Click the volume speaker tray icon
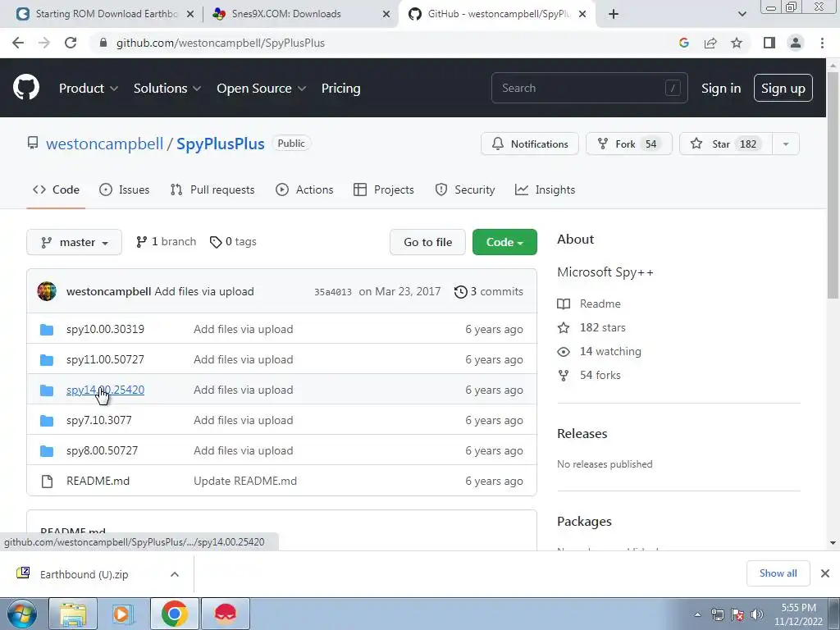 (x=757, y=614)
